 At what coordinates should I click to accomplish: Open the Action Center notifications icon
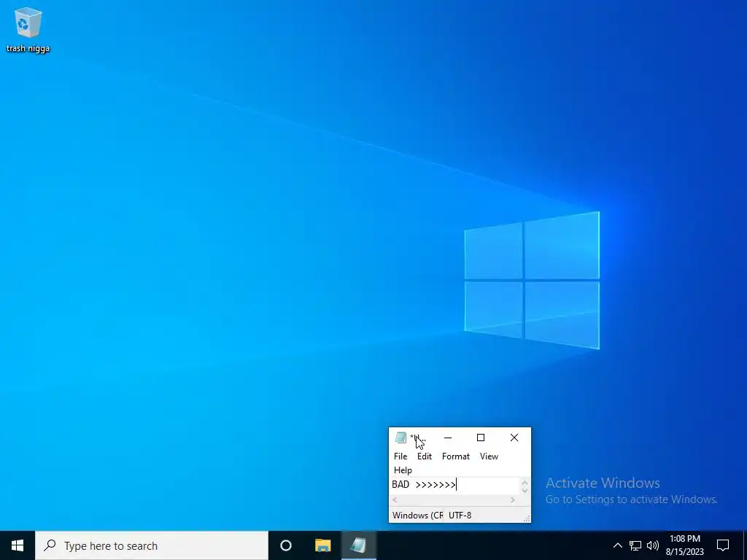tap(723, 545)
